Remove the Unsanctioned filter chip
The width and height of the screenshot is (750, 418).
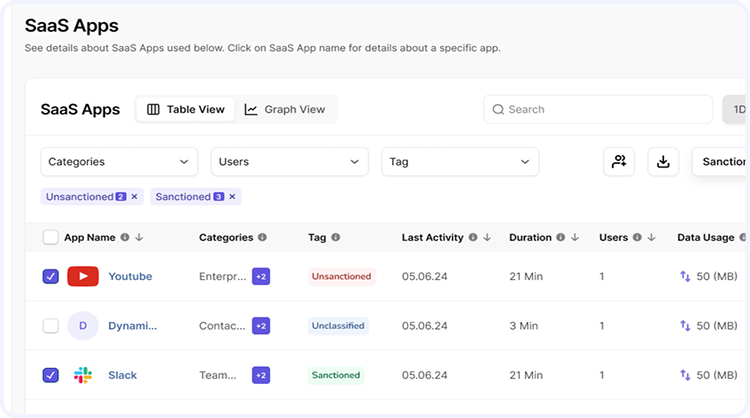[x=134, y=197]
